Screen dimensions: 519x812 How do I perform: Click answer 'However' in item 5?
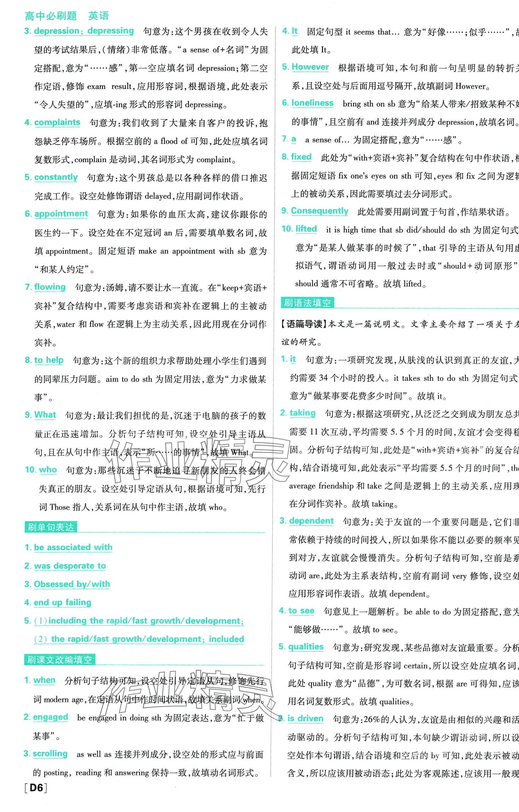click(310, 67)
